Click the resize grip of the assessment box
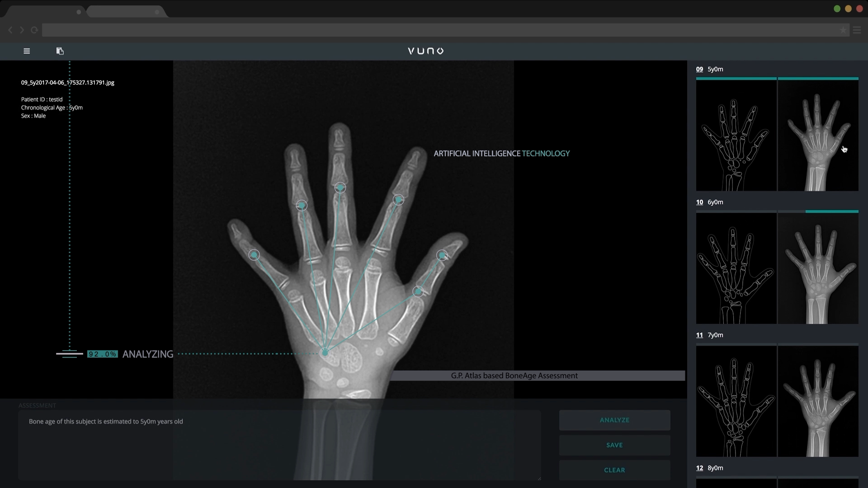 tap(538, 478)
